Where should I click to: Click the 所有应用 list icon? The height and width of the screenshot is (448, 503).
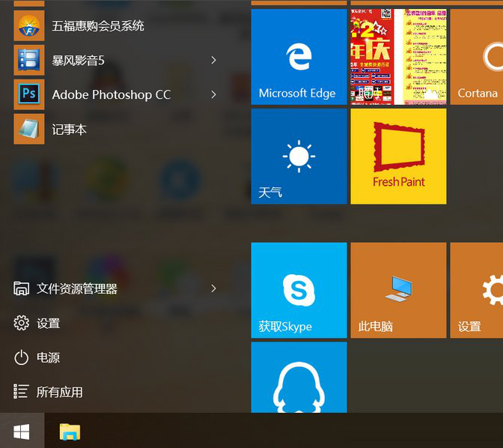(21, 392)
